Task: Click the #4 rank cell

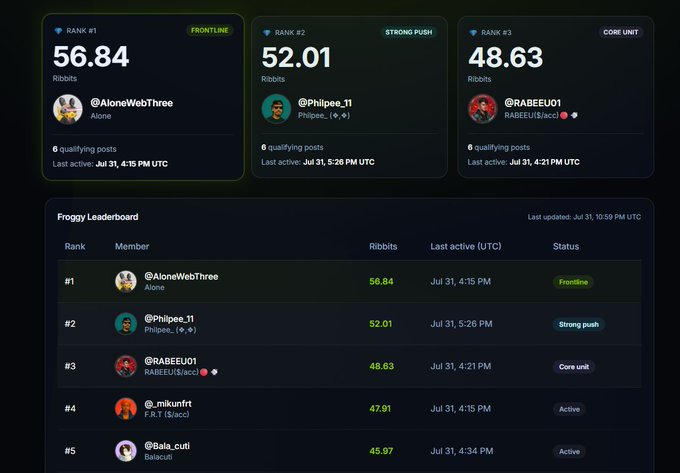Action: [70, 408]
